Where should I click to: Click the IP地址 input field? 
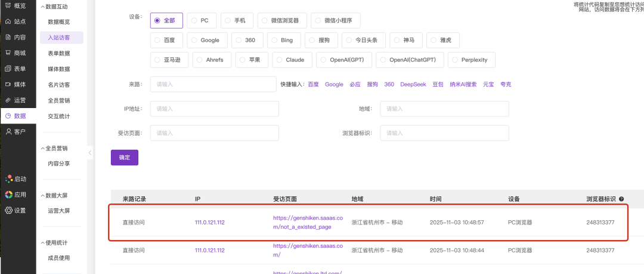(214, 109)
